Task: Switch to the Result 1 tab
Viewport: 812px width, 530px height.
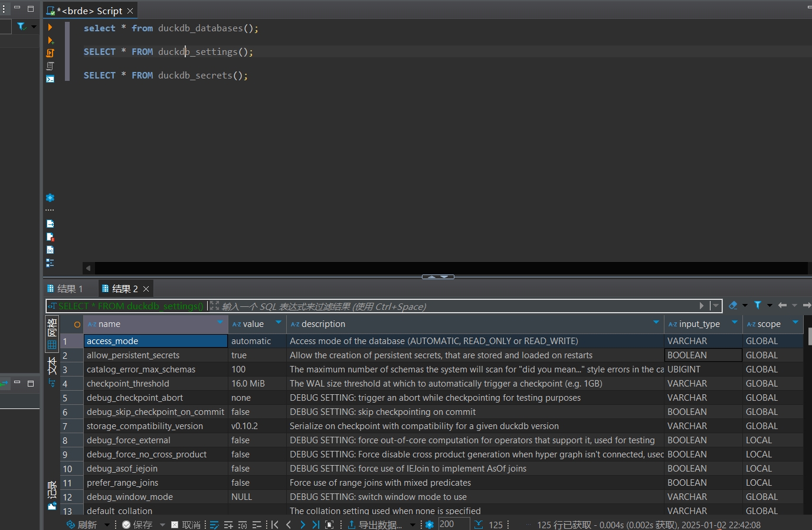Action: point(65,289)
